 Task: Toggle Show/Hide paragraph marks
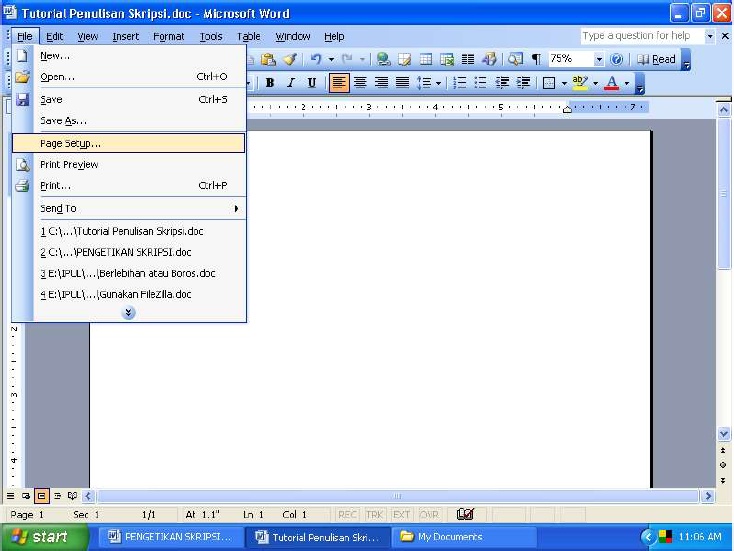tap(536, 59)
